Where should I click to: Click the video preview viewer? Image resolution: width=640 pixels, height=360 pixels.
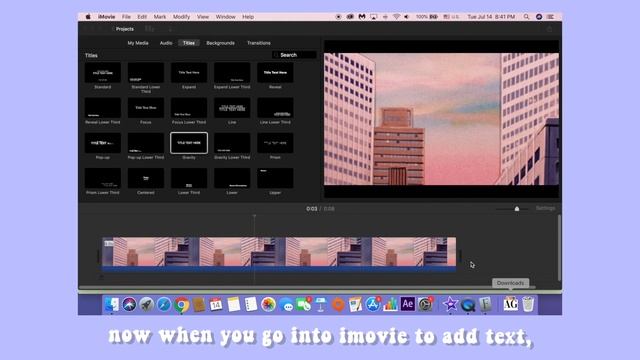[x=442, y=119]
